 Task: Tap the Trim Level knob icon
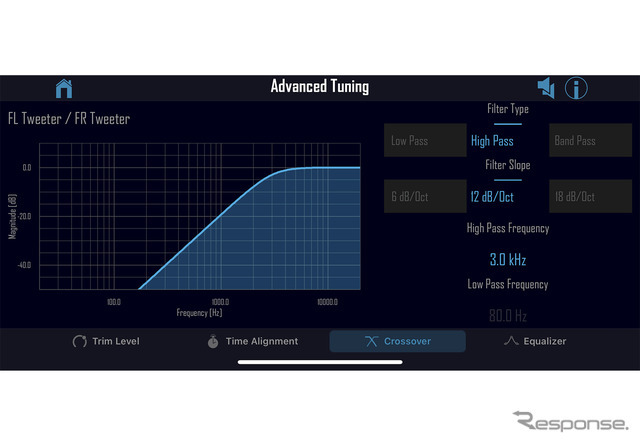pos(80,341)
